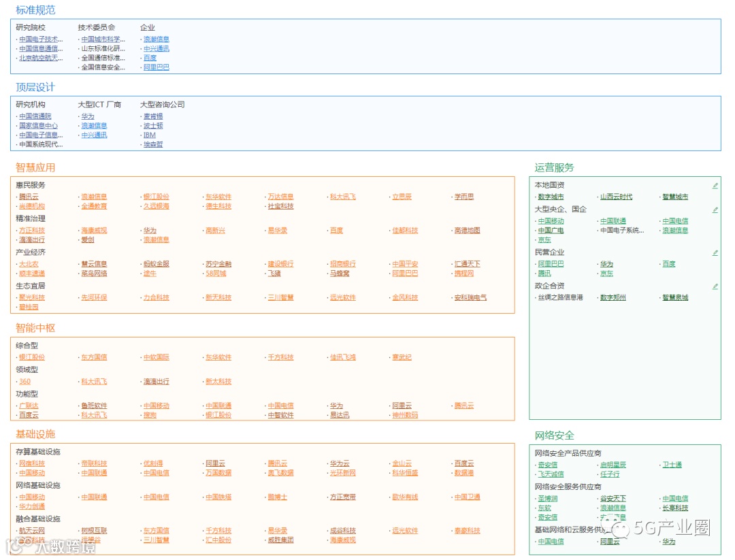This screenshot has height=560, width=735.
Task: Open the 泰豪科技 link
Action: (468, 531)
